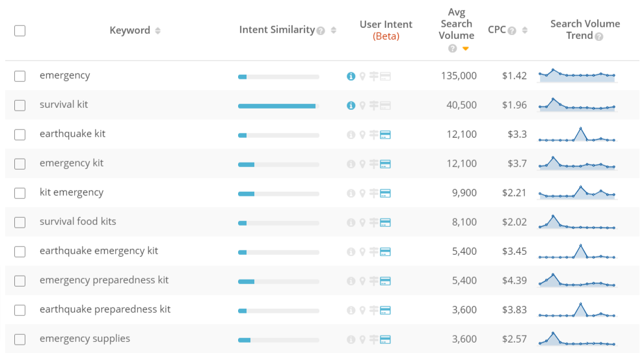Click the survival kit intent similarity bar
Screen dimensions: 644x353
[278, 106]
